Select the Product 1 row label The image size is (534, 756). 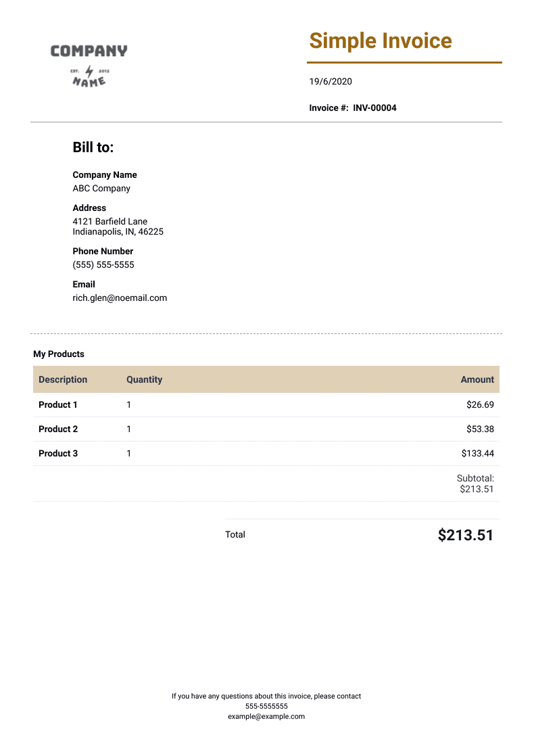coord(58,405)
